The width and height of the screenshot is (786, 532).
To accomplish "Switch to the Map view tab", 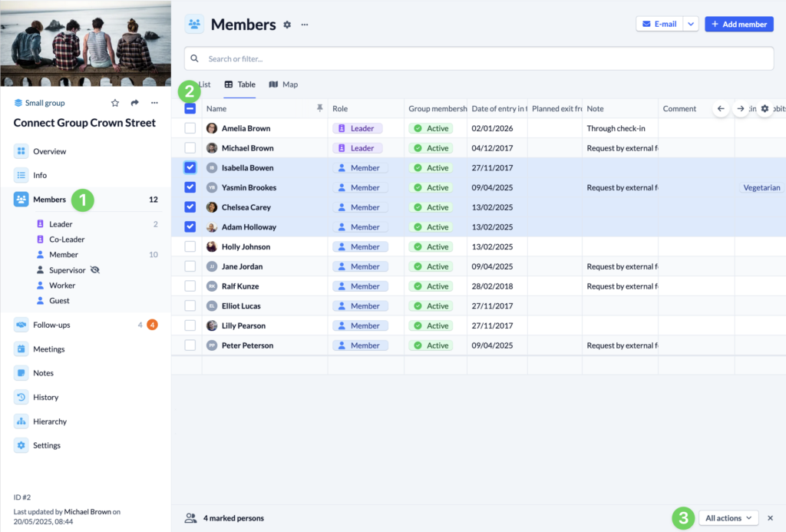I will (283, 84).
